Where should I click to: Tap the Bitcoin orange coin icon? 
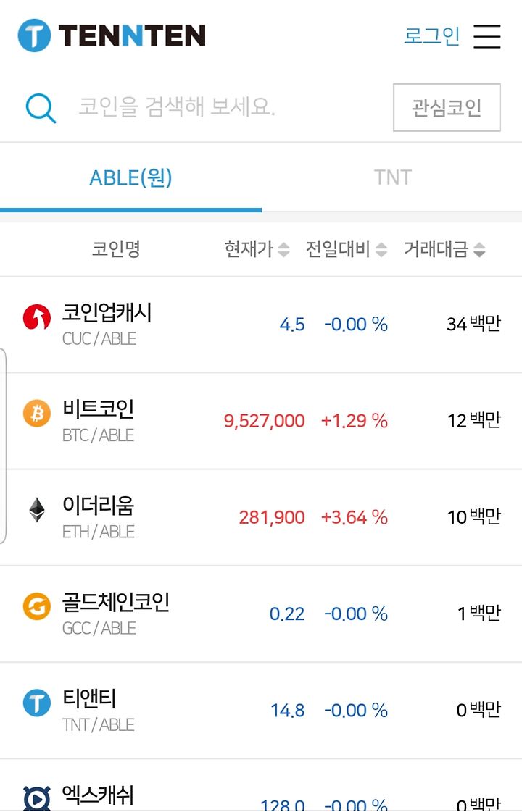(37, 414)
